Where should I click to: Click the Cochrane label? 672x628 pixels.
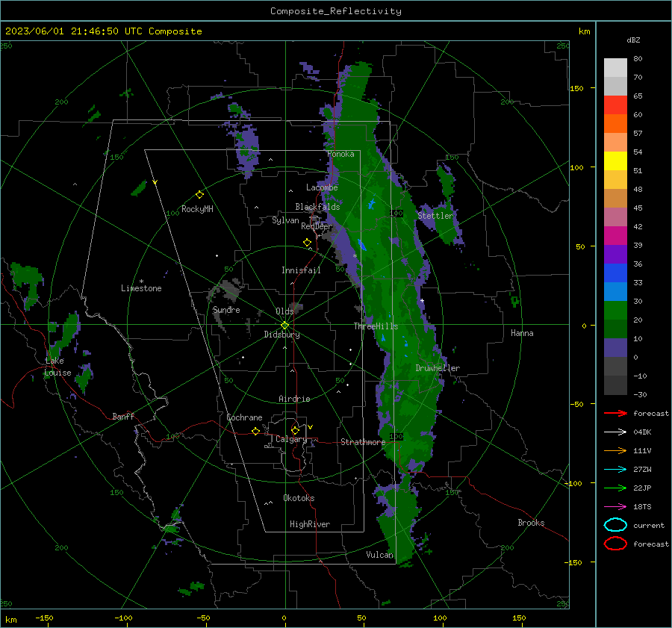(x=244, y=417)
